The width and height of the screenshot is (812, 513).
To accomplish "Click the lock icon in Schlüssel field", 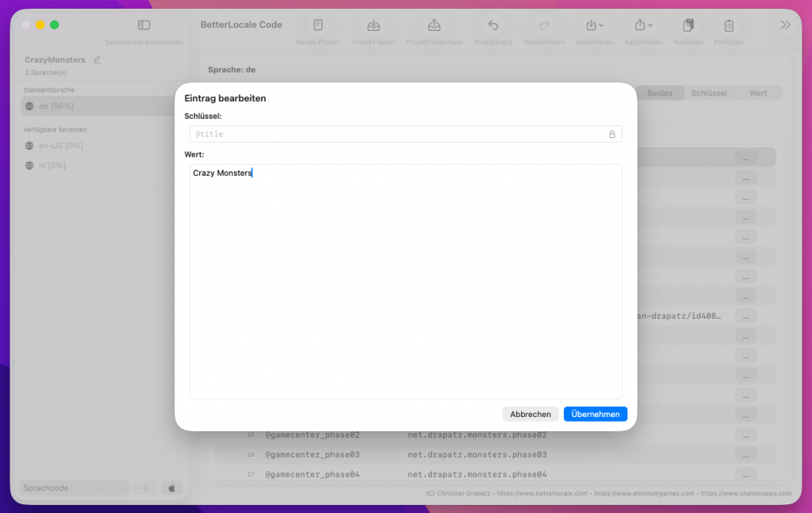I will pos(612,134).
